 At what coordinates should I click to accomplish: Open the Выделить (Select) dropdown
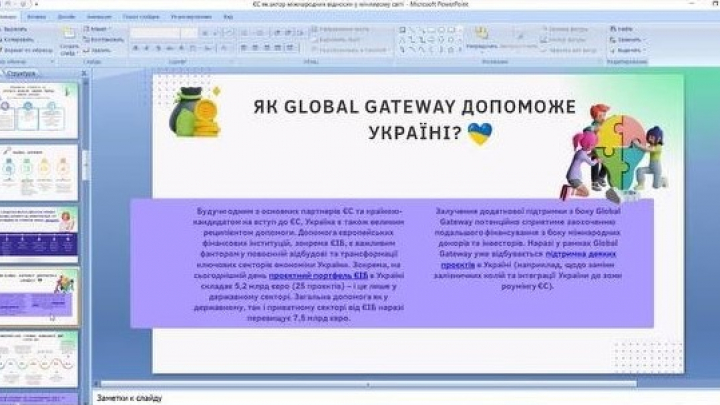click(x=628, y=50)
